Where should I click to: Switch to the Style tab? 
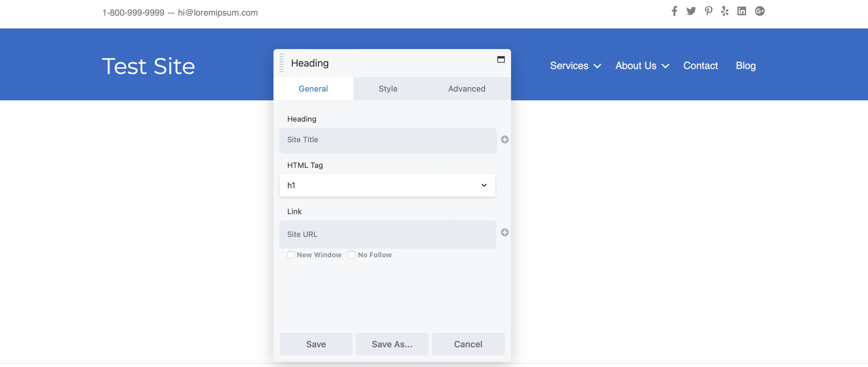[x=388, y=88]
